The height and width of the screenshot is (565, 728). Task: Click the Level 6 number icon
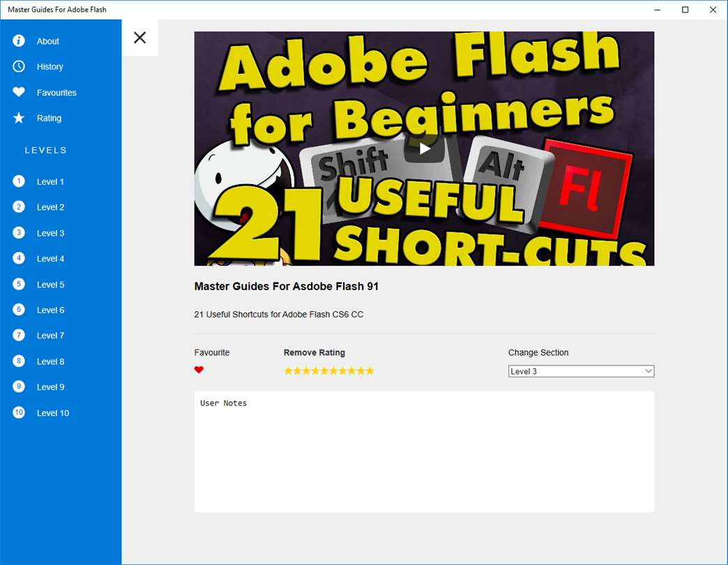coord(19,309)
